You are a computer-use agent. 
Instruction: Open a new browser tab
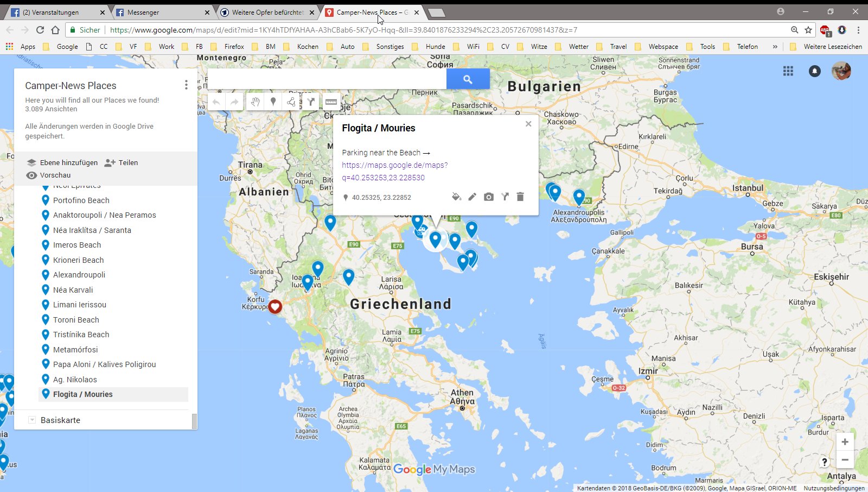(436, 12)
